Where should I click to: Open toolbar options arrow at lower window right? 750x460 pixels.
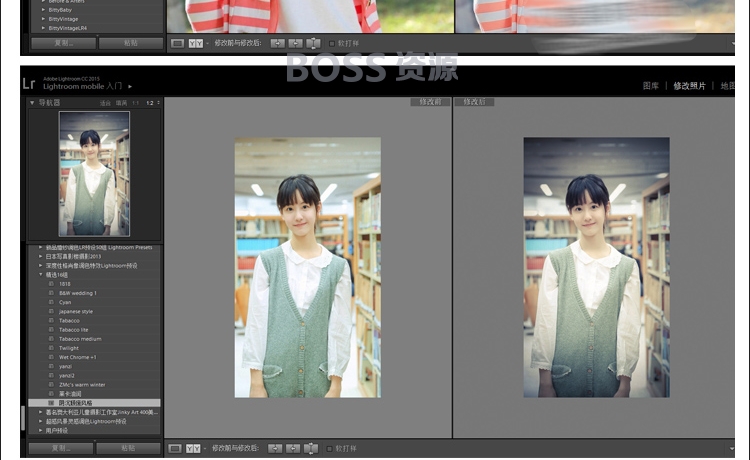(x=732, y=449)
